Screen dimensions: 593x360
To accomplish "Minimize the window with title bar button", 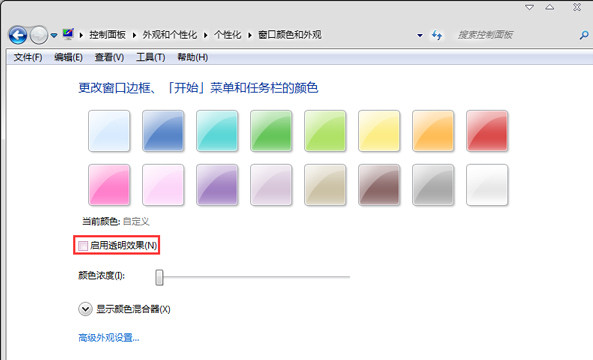I will (x=529, y=7).
